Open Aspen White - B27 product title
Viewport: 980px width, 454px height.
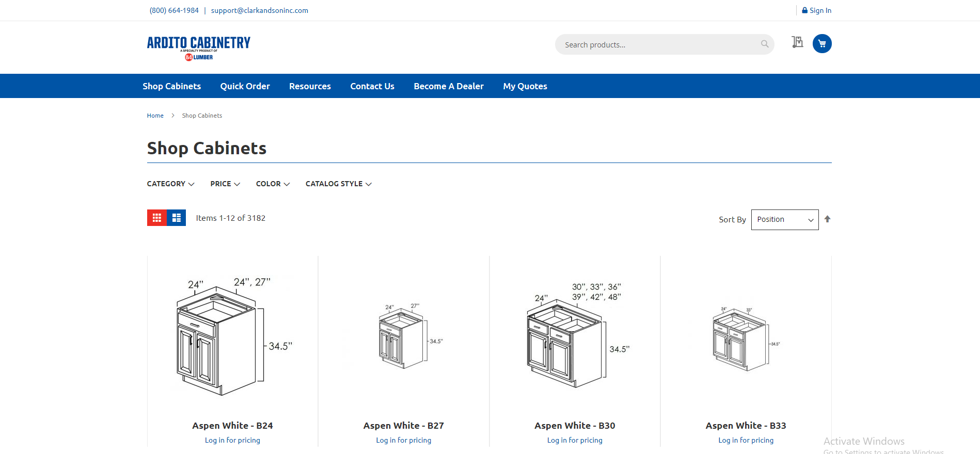pyautogui.click(x=404, y=426)
